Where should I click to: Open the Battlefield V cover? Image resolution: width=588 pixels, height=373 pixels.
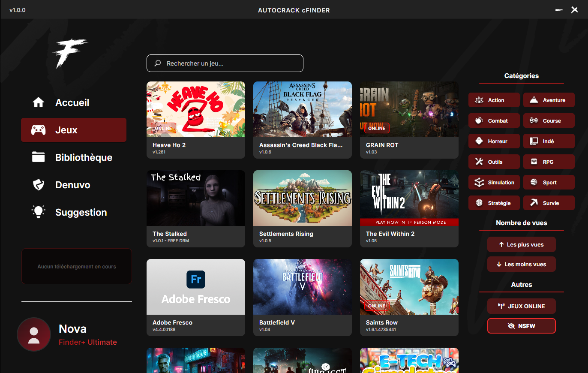click(303, 287)
